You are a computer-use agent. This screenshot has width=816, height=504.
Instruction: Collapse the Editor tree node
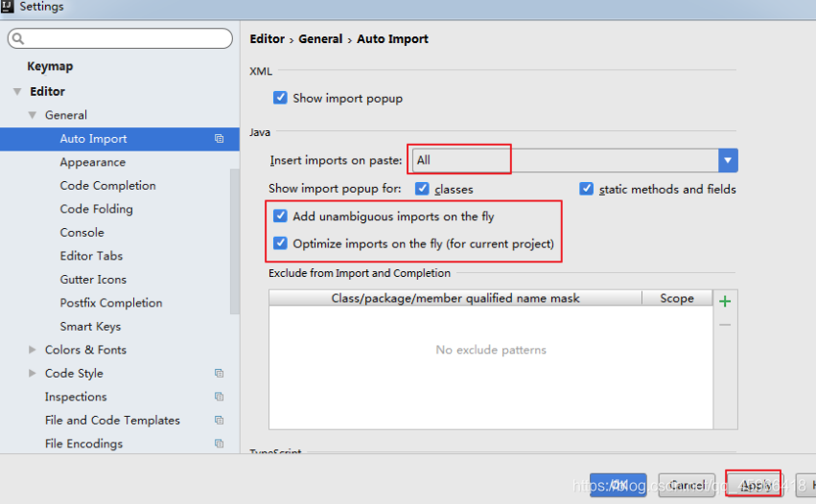(17, 92)
